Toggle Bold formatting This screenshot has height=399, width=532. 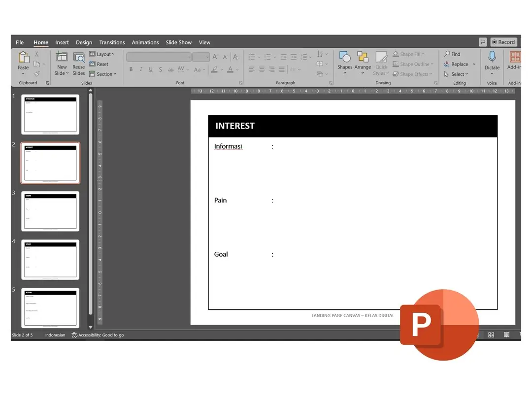click(x=131, y=69)
